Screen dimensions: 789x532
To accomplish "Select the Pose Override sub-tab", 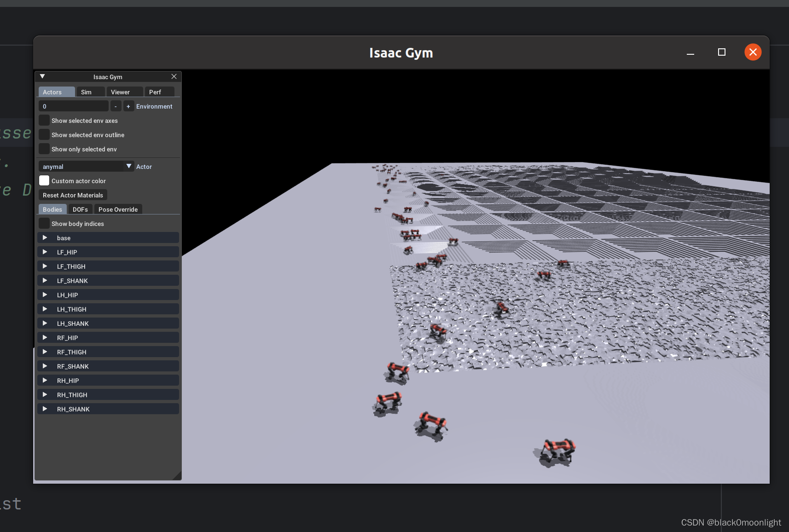I will point(118,209).
